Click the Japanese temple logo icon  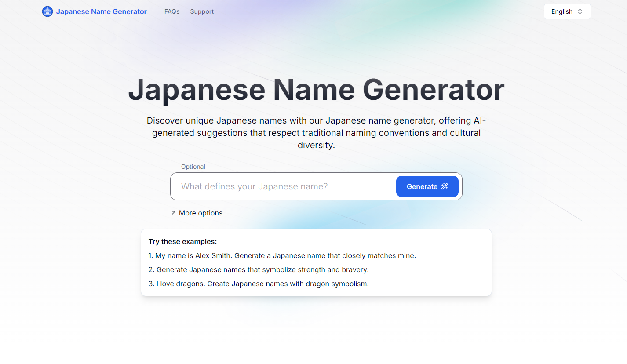pos(47,11)
